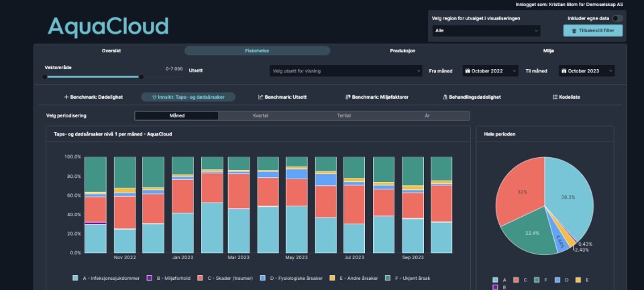644x290 pixels.
Task: Select Tertial as the periodisering
Action: point(343,115)
